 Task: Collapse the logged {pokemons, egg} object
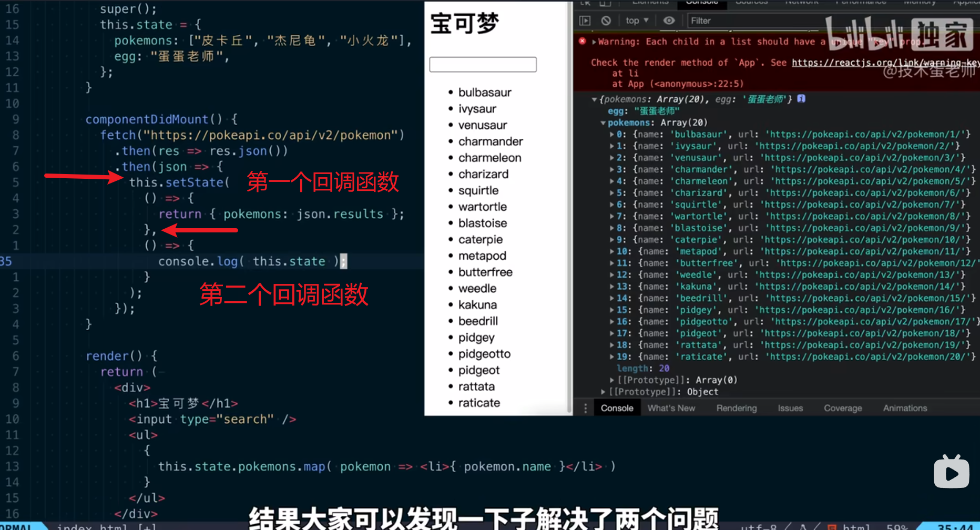tap(594, 99)
